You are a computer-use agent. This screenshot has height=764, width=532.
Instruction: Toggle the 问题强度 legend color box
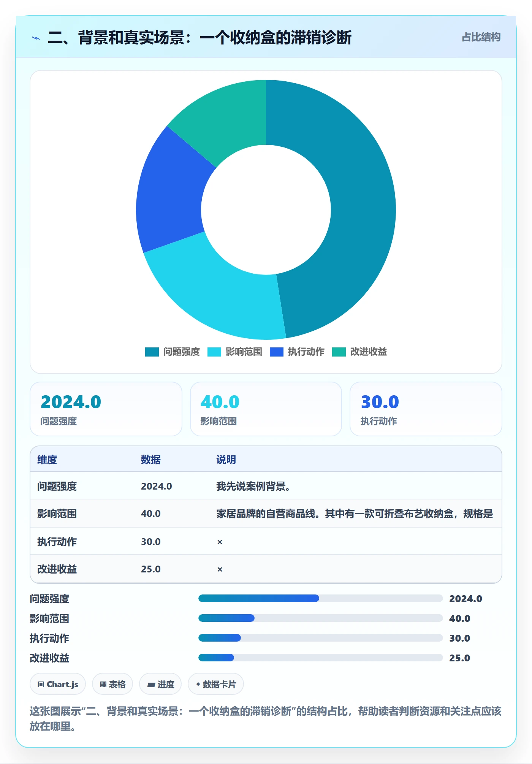point(152,352)
